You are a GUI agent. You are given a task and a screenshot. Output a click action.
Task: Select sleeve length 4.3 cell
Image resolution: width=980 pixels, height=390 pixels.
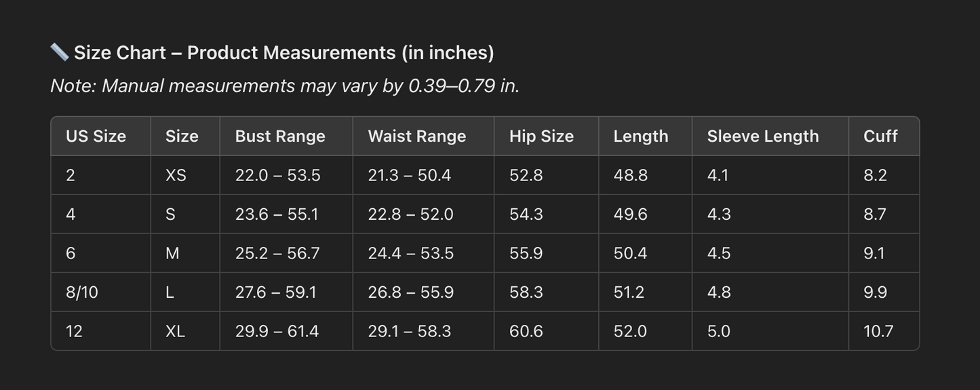[770, 214]
